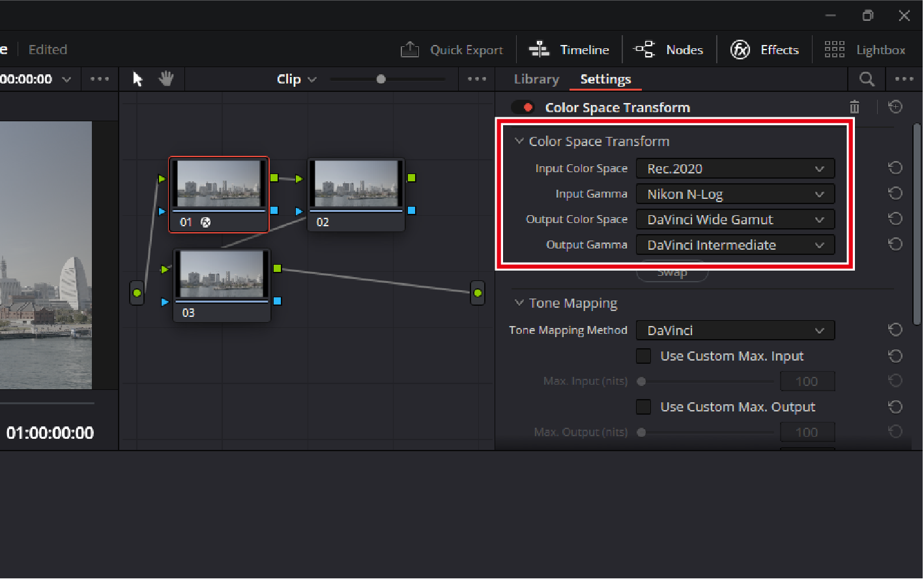
Task: Reset the Tone Mapping Method parameter
Action: (x=895, y=330)
